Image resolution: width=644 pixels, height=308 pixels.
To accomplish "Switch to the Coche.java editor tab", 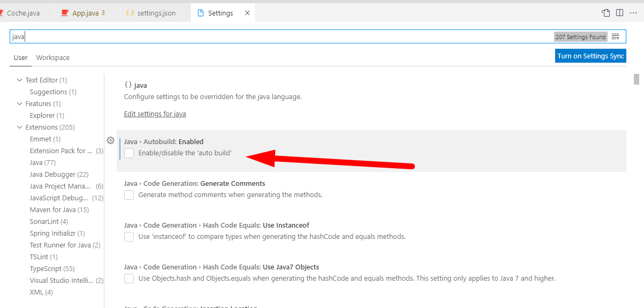I will (23, 13).
